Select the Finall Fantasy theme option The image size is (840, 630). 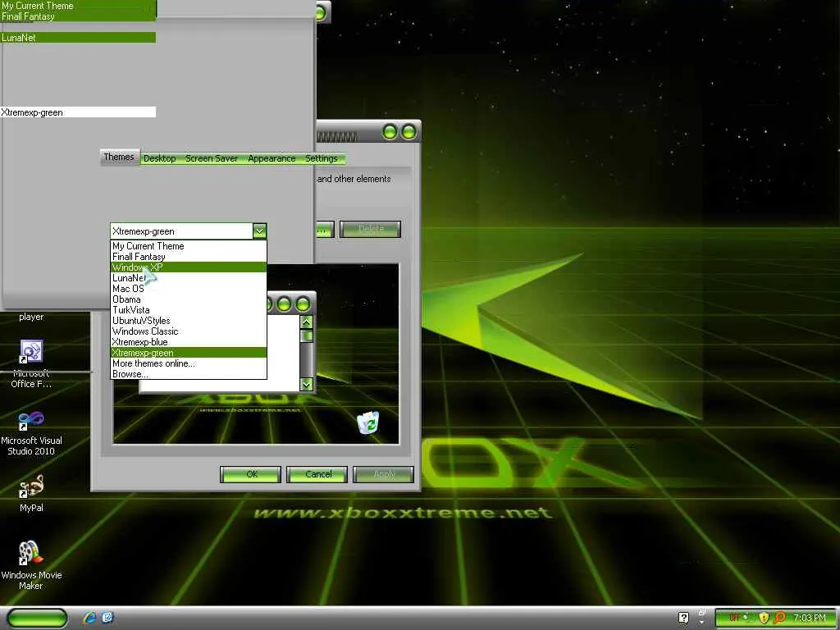(189, 257)
